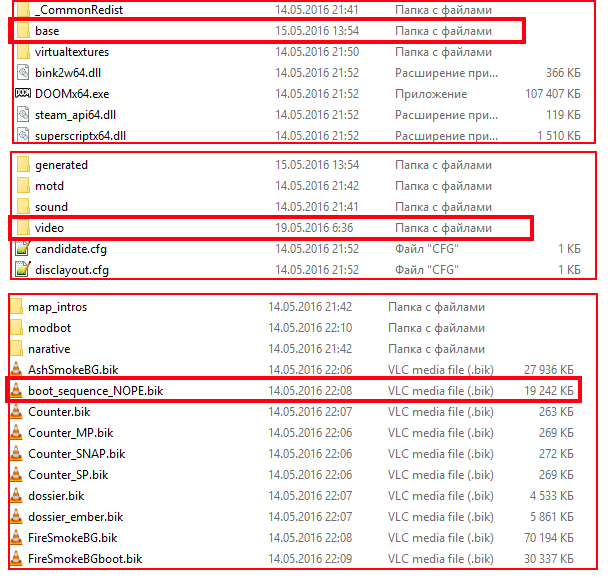Select the 19 242 КБ size value
The width and height of the screenshot is (613, 581).
tap(548, 391)
